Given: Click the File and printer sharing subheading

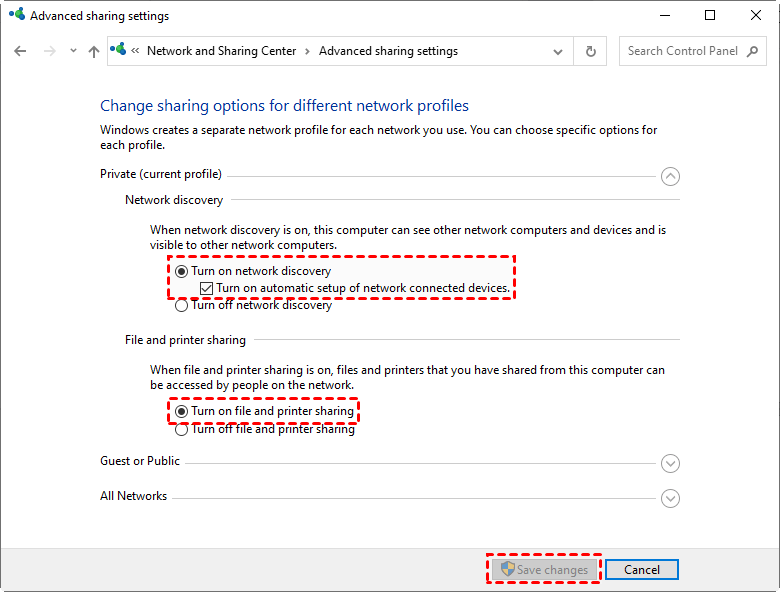Looking at the screenshot, I should point(185,340).
